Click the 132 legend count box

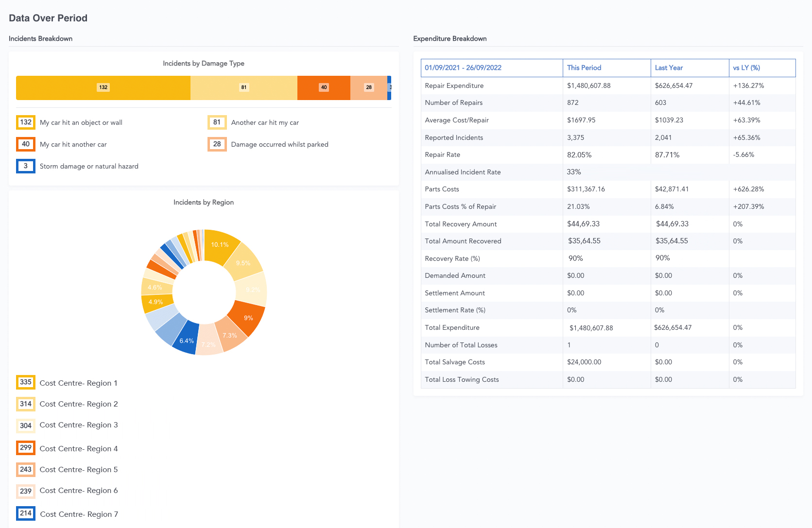coord(26,122)
